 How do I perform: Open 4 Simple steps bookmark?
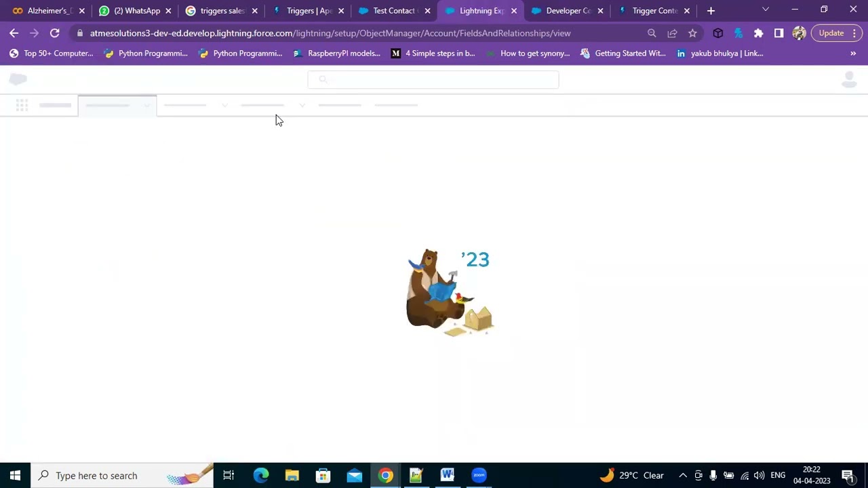[433, 54]
